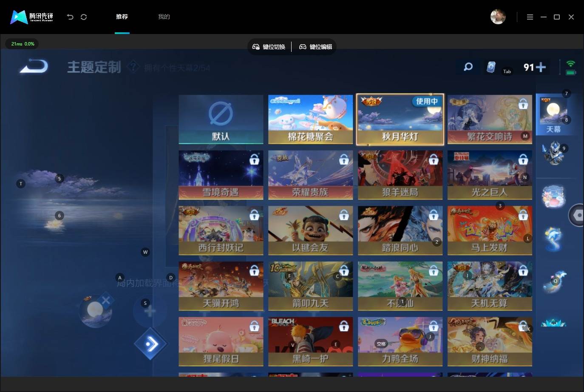
Task: Select the 秋月华灯 theme card
Action: (400, 119)
